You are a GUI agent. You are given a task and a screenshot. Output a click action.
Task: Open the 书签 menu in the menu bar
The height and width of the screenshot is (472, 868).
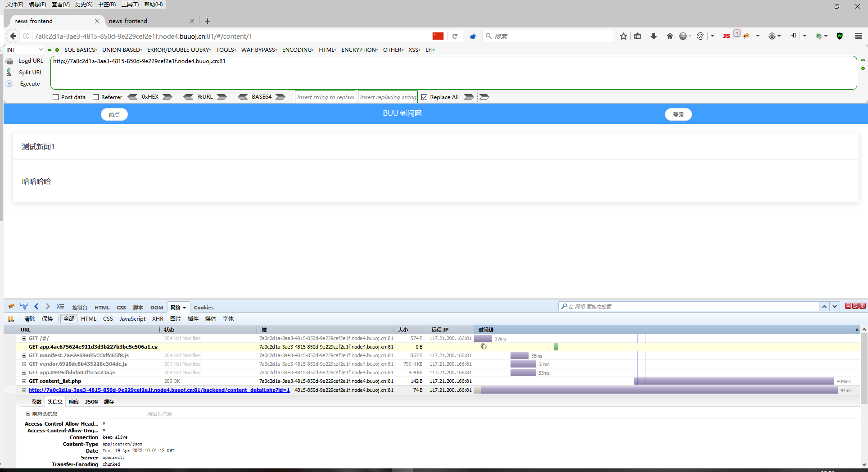point(107,4)
